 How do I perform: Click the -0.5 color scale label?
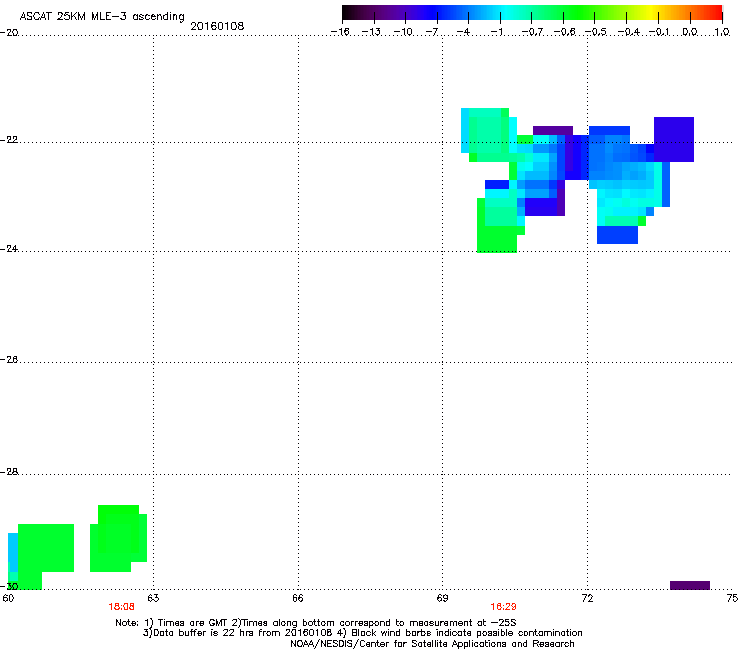coord(596,32)
